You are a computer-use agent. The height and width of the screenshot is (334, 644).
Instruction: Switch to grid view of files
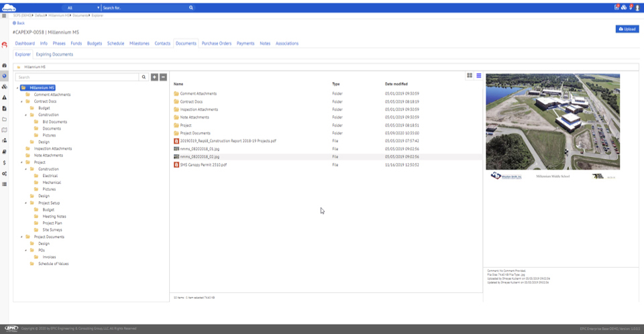pyautogui.click(x=470, y=76)
